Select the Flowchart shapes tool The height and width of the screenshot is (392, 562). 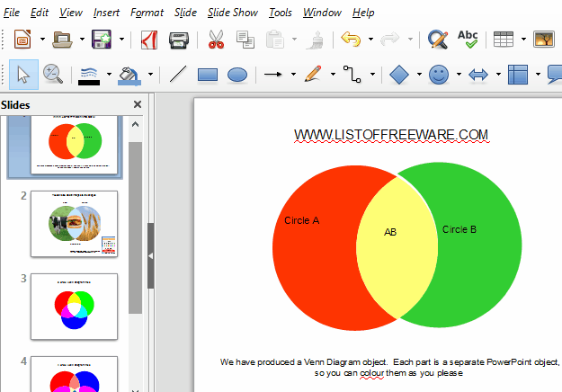click(x=518, y=75)
